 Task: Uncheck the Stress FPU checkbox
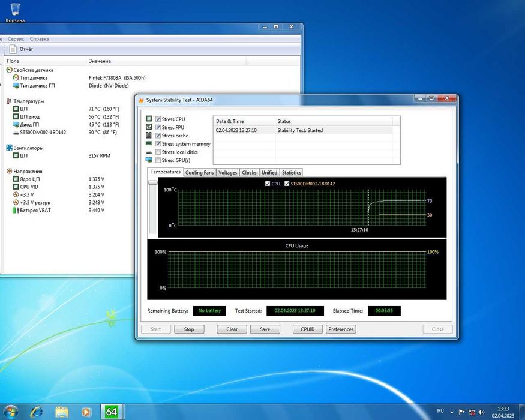pyautogui.click(x=158, y=127)
